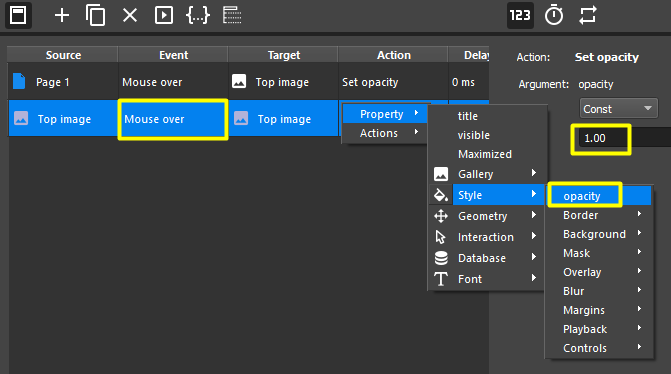The width and height of the screenshot is (671, 374).
Task: Select Page 1 source row
Action: click(63, 82)
